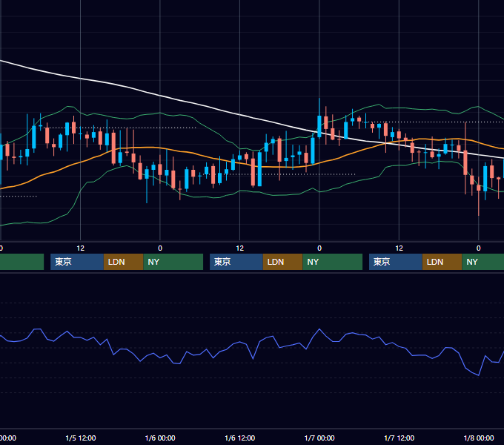The width and height of the screenshot is (504, 445).
Task: Click the '1/5 12:00' date axis label
Action: [81, 438]
